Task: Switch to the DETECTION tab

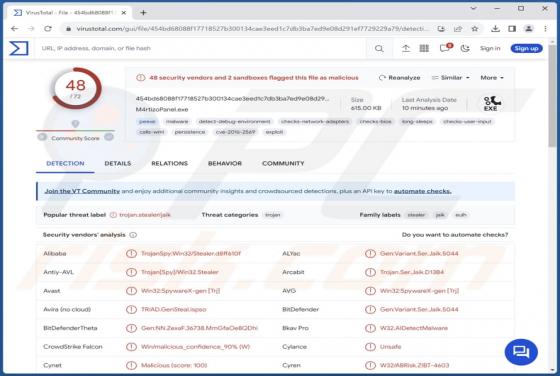Action: (x=65, y=164)
